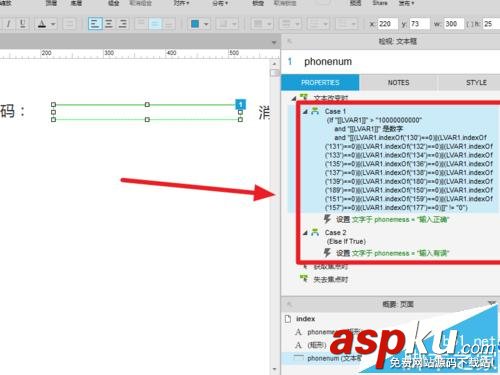Click the inspector panel pin icon

click(x=290, y=41)
